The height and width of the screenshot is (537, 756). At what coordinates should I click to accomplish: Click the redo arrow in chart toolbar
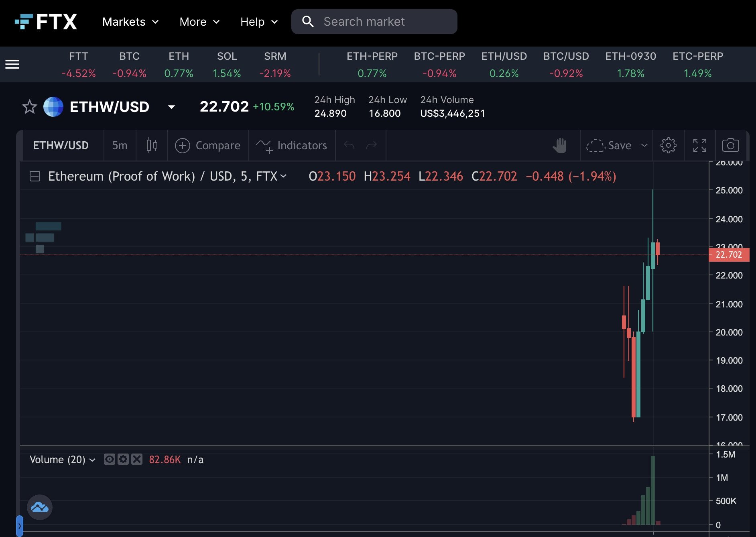click(372, 145)
